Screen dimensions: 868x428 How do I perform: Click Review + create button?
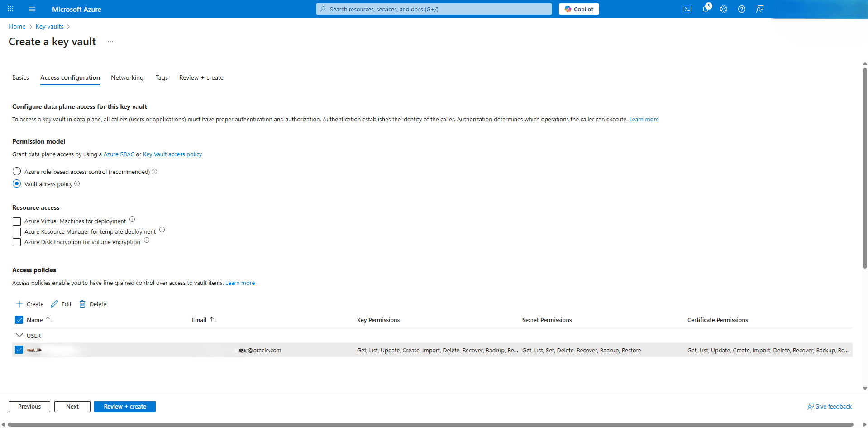click(x=125, y=406)
